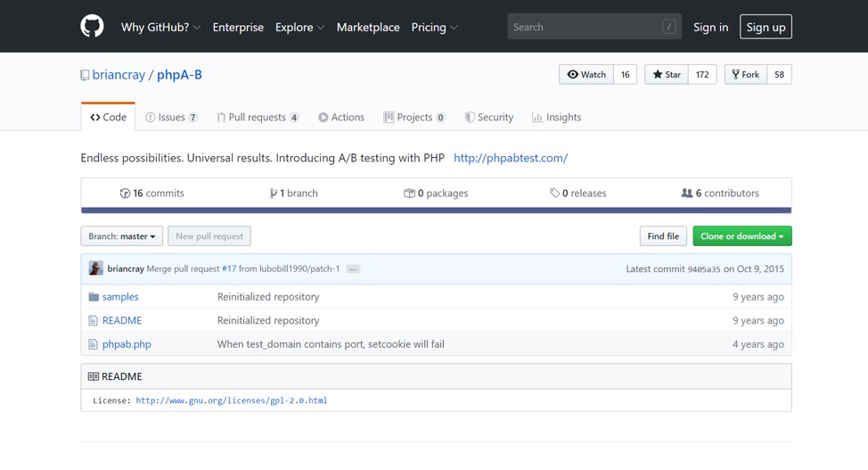Screen dimensions: 868x470
Task: Open watchers count 16
Action: tap(625, 74)
